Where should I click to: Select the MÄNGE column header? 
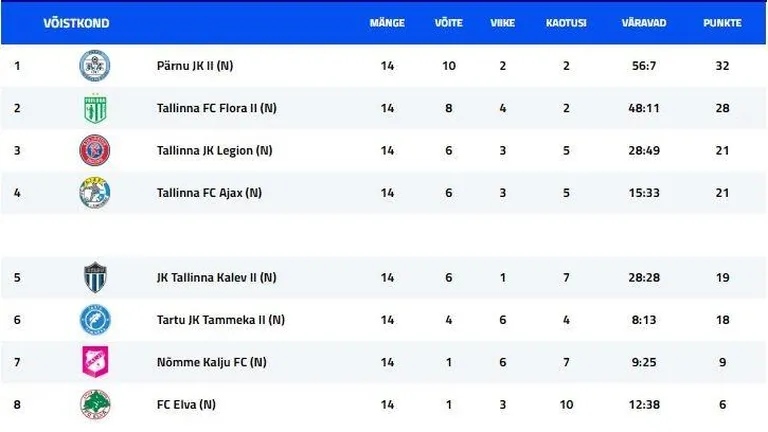click(387, 23)
